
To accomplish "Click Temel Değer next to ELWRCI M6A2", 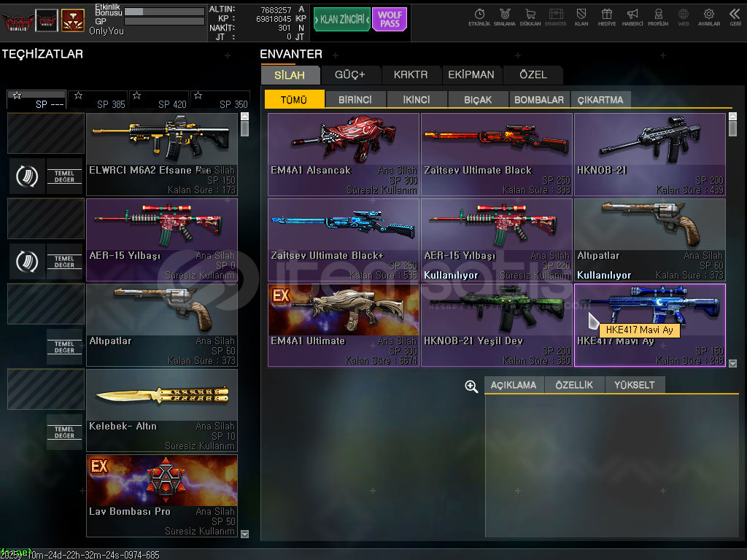I will pos(64,176).
